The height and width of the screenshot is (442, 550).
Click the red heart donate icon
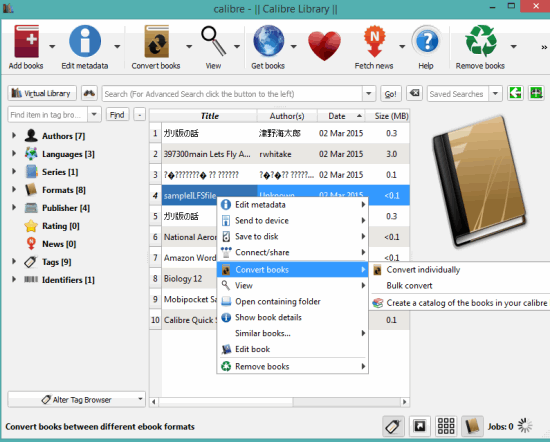coord(324,46)
